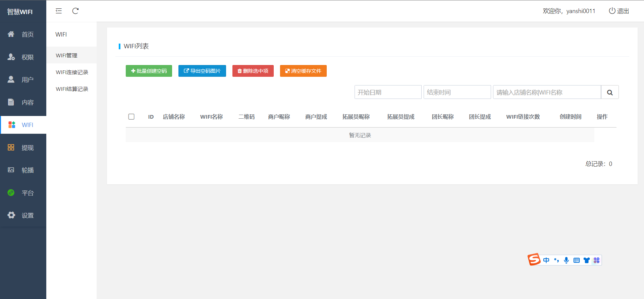Image resolution: width=644 pixels, height=299 pixels.
Task: Click the home house icon
Action: [11, 34]
